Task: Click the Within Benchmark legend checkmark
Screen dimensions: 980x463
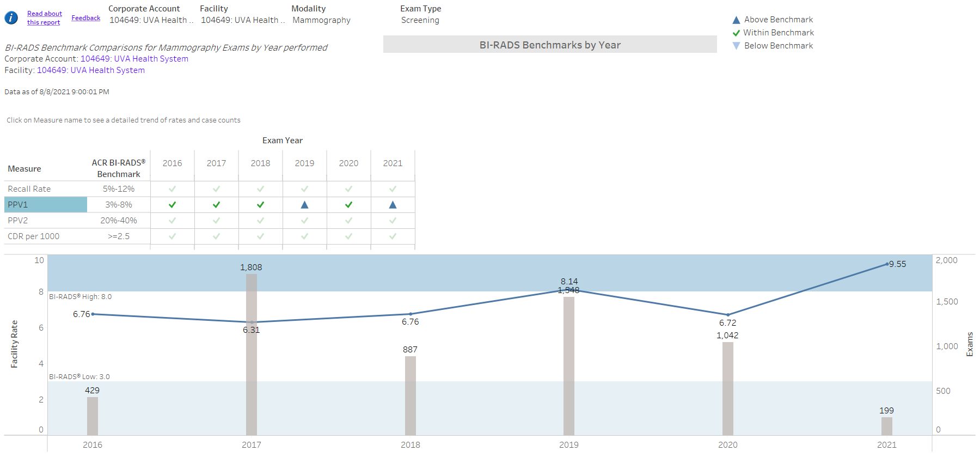Action: (736, 33)
